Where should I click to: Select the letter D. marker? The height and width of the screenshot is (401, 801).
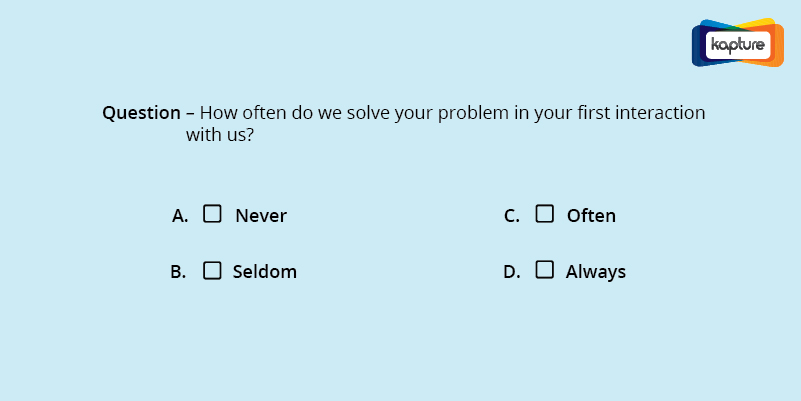click(x=512, y=272)
